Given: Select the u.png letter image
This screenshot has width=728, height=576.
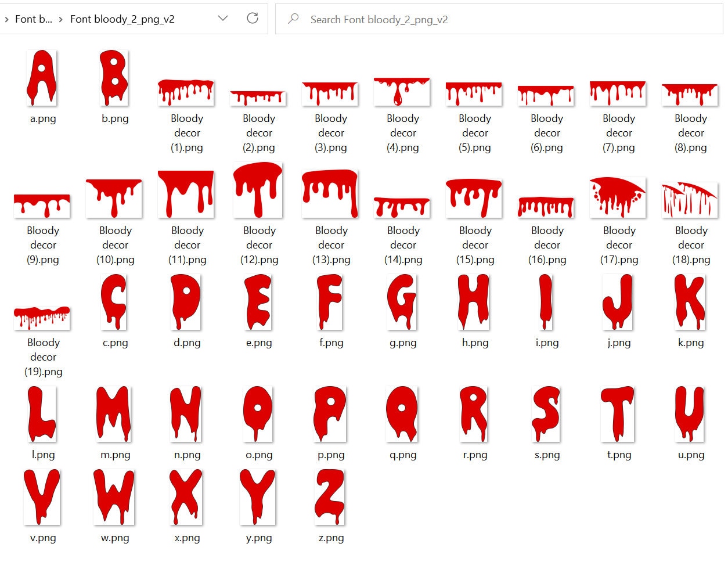Looking at the screenshot, I should 690,413.
